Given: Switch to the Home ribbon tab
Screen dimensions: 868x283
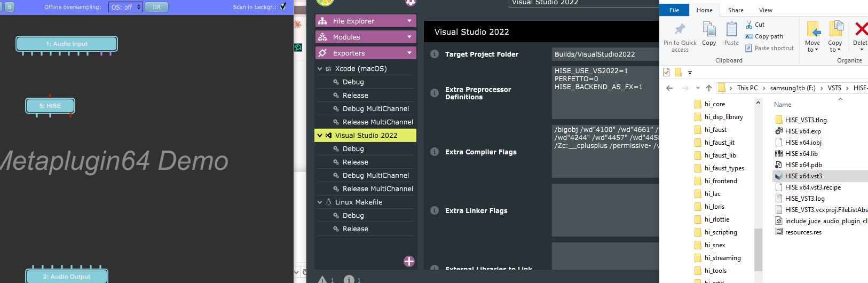Looking at the screenshot, I should pos(704,10).
